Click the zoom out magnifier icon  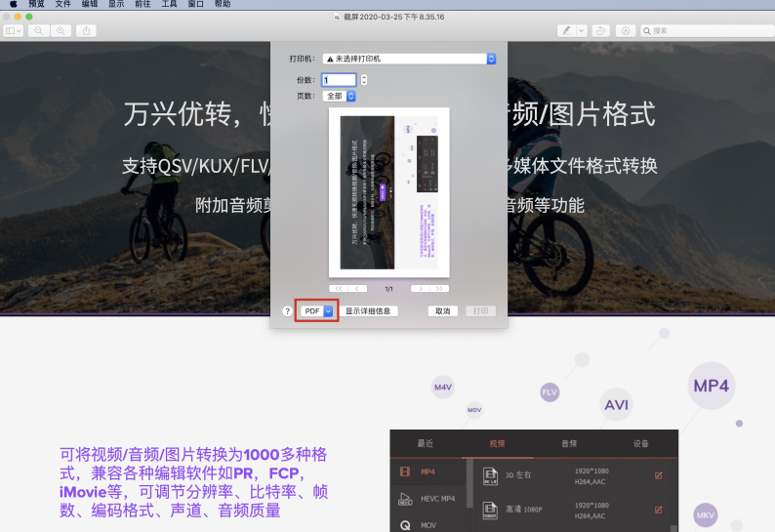pyautogui.click(x=38, y=30)
